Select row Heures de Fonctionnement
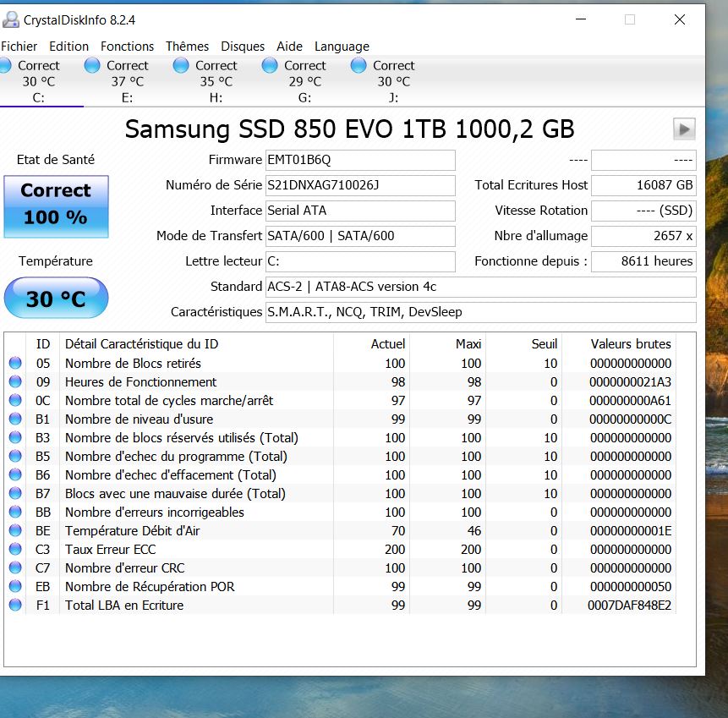The height and width of the screenshot is (718, 728). pos(340,381)
